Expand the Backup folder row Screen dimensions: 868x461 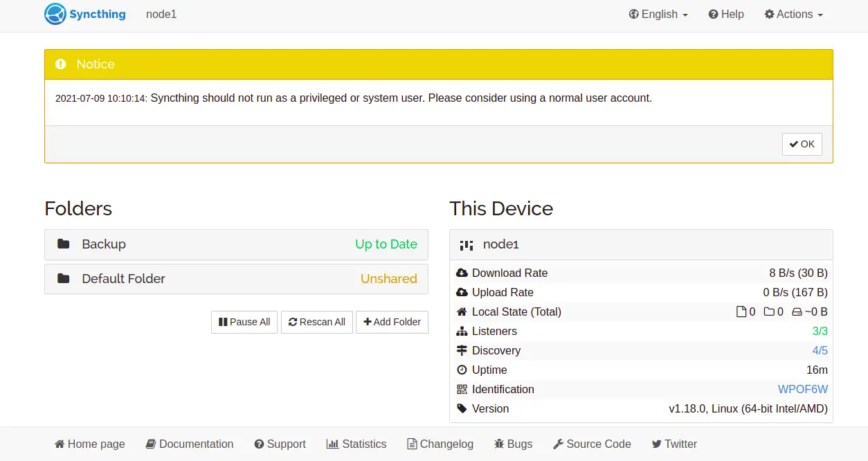point(236,244)
